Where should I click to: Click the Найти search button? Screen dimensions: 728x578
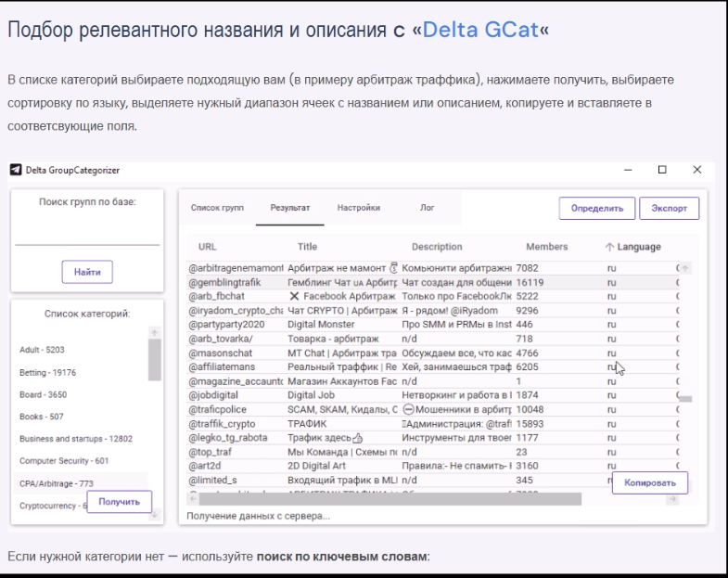[x=87, y=272]
